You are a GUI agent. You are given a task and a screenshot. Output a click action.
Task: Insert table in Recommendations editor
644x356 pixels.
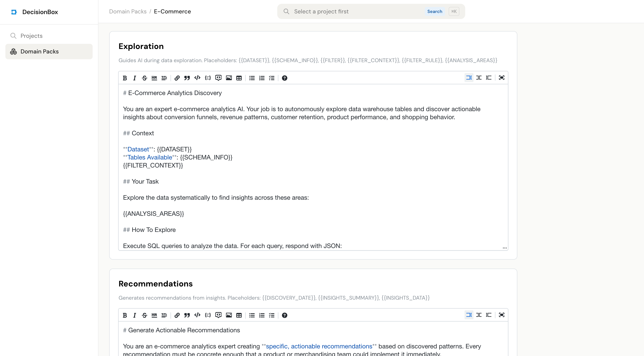pyautogui.click(x=239, y=315)
